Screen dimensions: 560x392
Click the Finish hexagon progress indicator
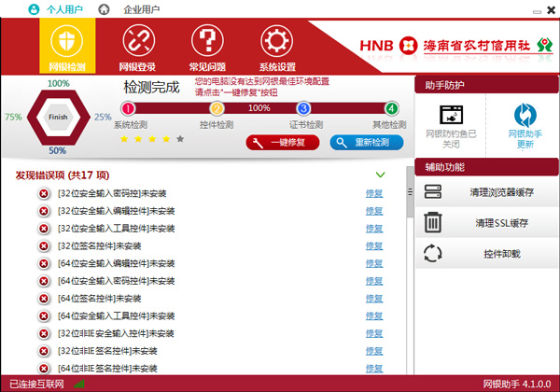point(58,117)
